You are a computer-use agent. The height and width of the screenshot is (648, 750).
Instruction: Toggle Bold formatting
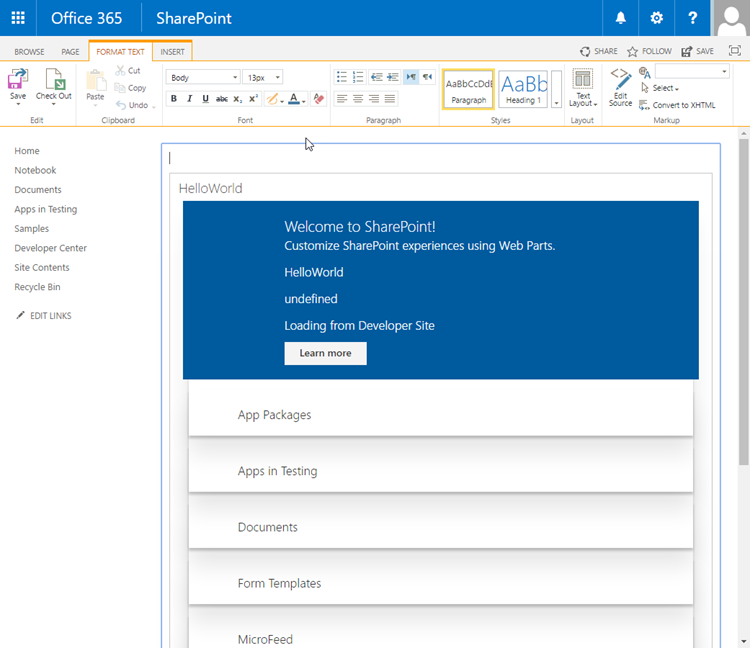click(174, 99)
